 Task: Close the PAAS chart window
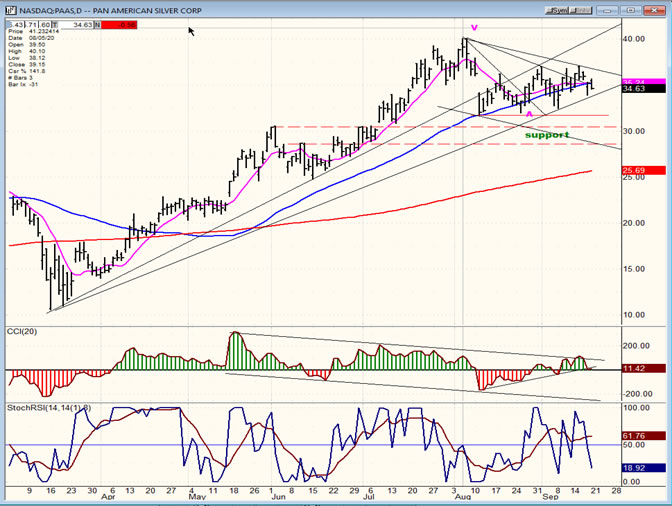pos(658,11)
